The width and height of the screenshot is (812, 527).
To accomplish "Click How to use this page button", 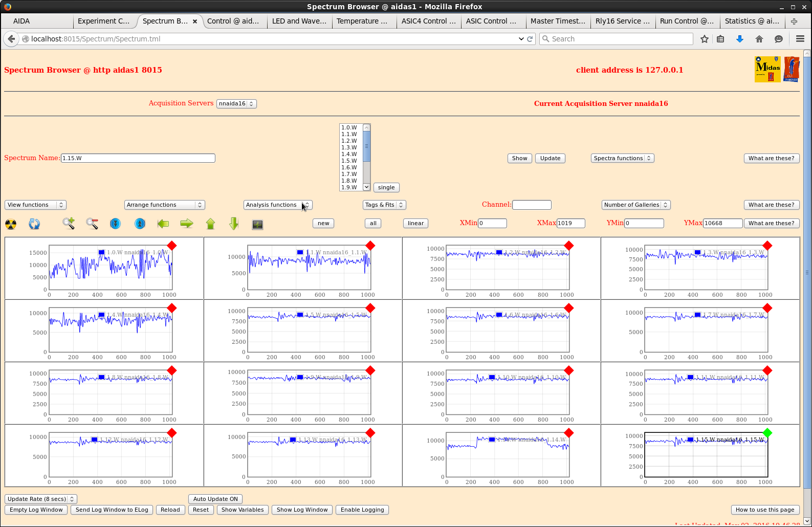I will click(x=765, y=510).
